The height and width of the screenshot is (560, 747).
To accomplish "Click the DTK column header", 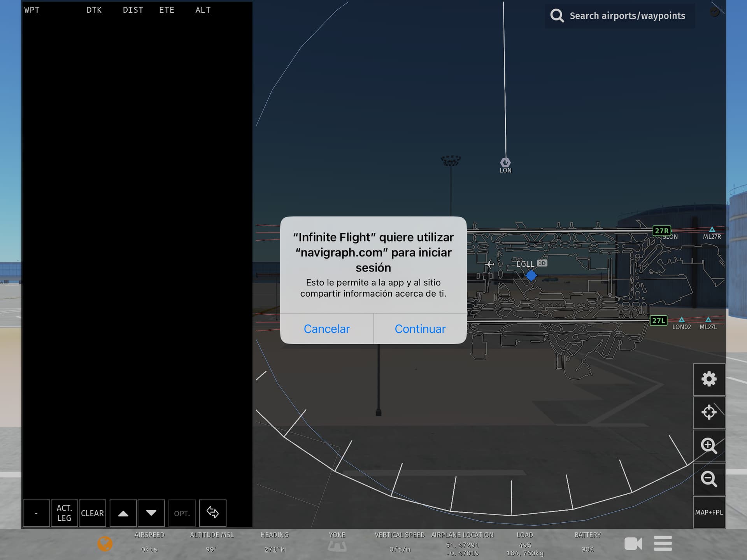I will click(x=94, y=10).
